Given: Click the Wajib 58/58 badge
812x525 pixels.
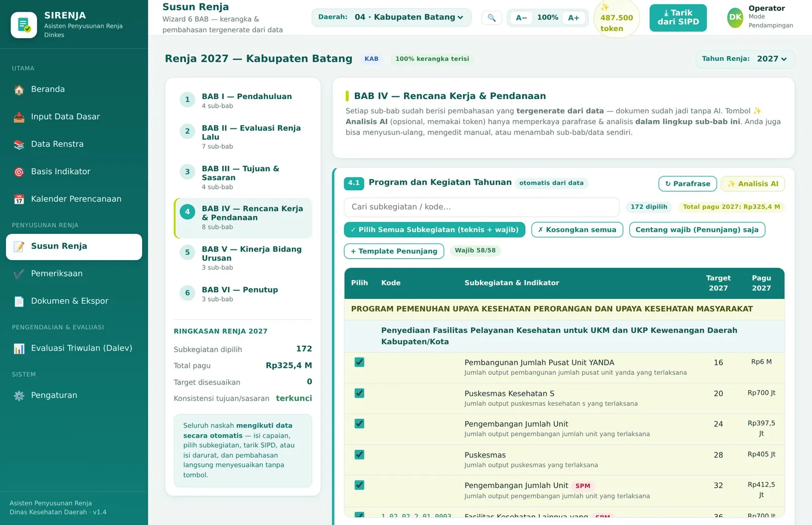Looking at the screenshot, I should pyautogui.click(x=475, y=251).
